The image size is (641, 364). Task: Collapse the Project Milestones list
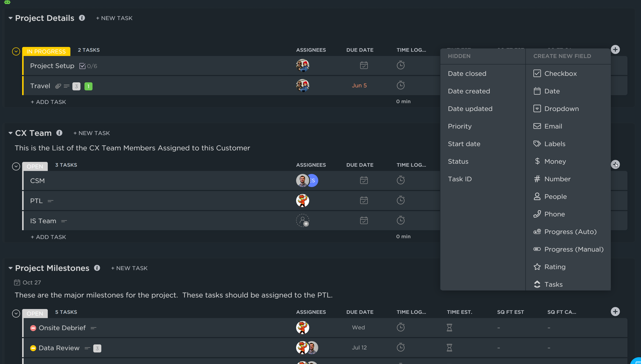pos(11,268)
